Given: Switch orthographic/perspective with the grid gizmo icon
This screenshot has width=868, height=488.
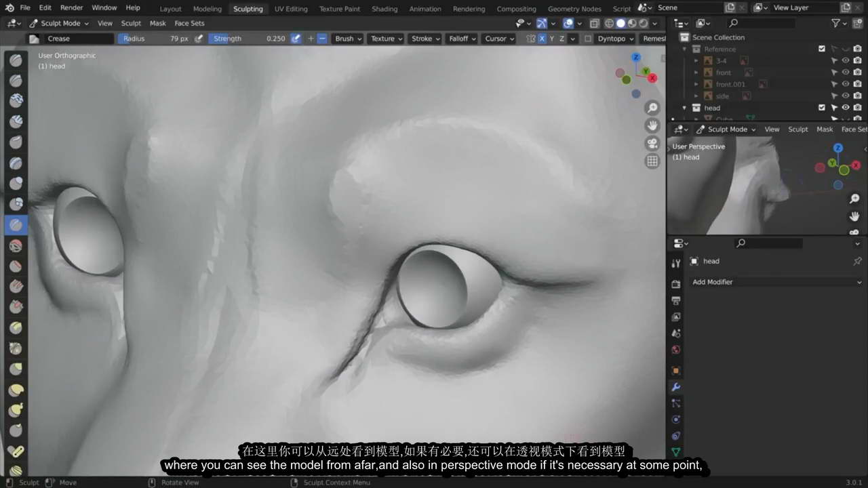Looking at the screenshot, I should (652, 161).
